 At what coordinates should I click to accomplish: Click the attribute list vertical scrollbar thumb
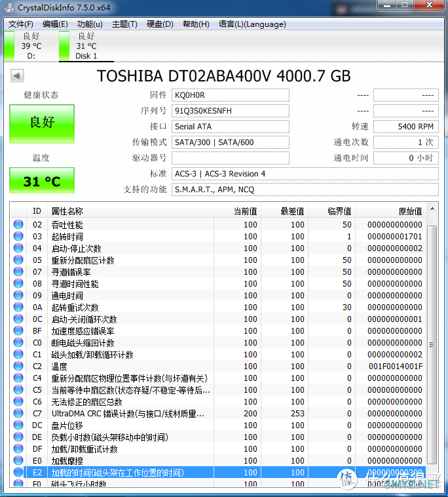432,344
